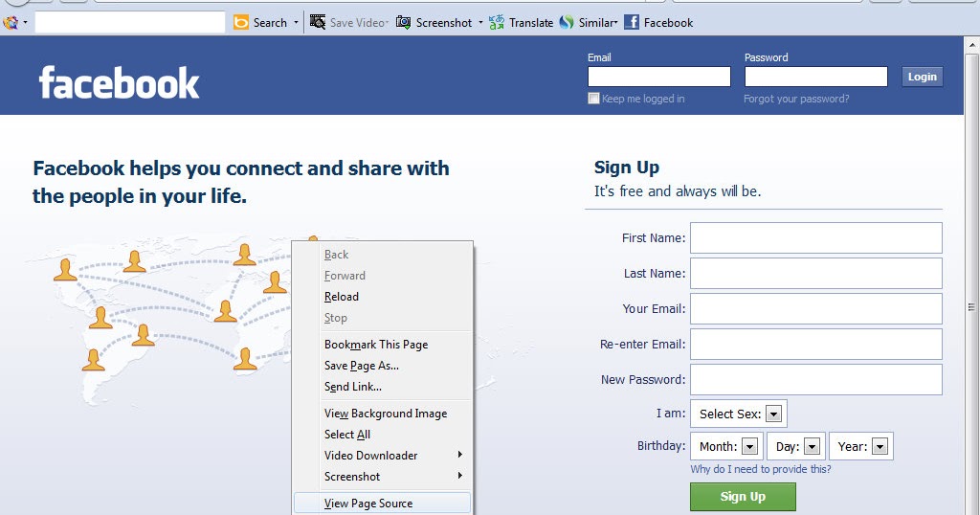Viewport: 980px width, 515px height.
Task: Expand the Search options dropdown arrow
Action: (x=297, y=23)
